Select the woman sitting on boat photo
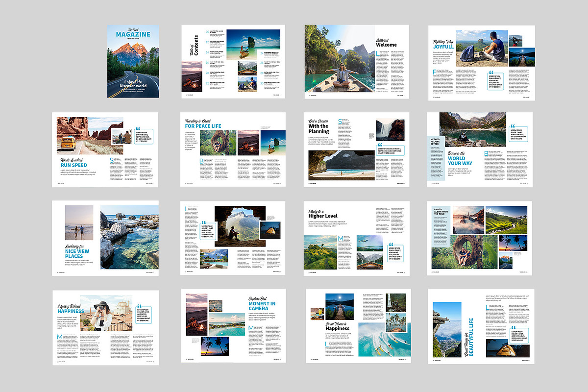 340,59
